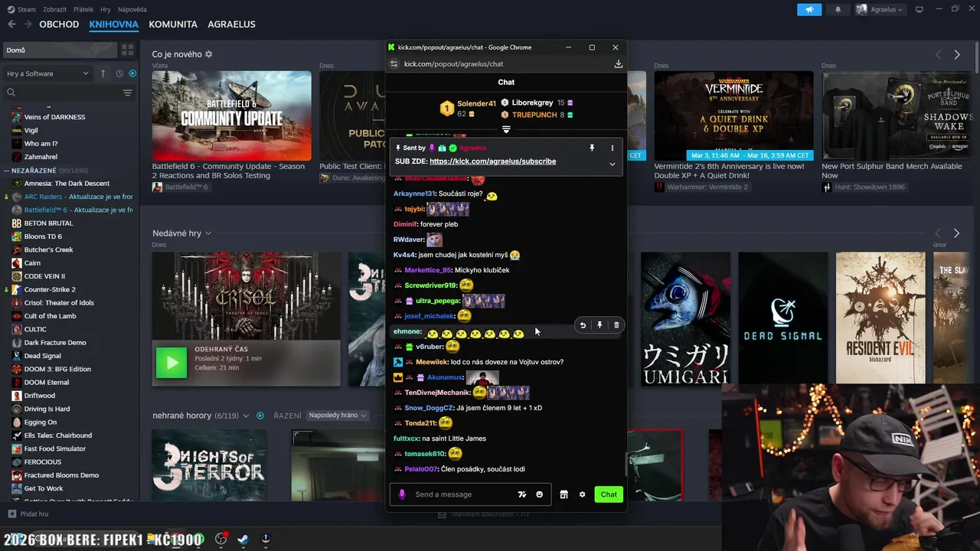Open 7TV emote picker in chat input

(522, 494)
